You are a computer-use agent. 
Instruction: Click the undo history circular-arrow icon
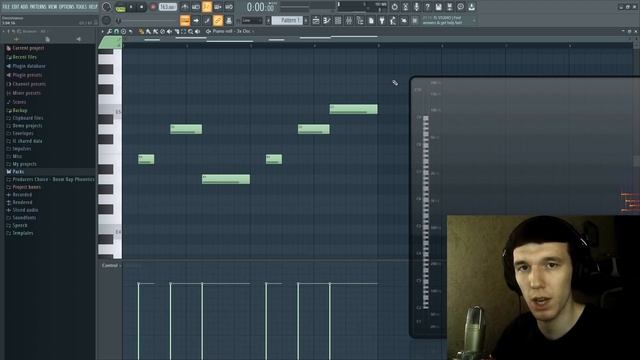coord(394,7)
